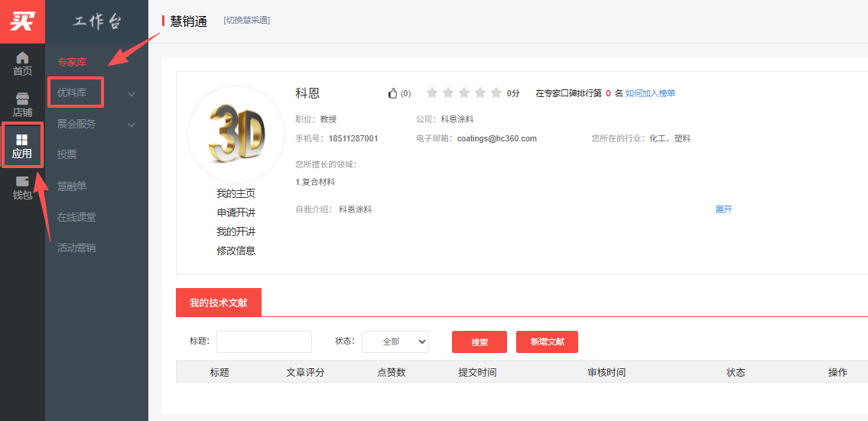Click the fifth rating star
Viewport: 868px width, 421px height.
pyautogui.click(x=496, y=93)
